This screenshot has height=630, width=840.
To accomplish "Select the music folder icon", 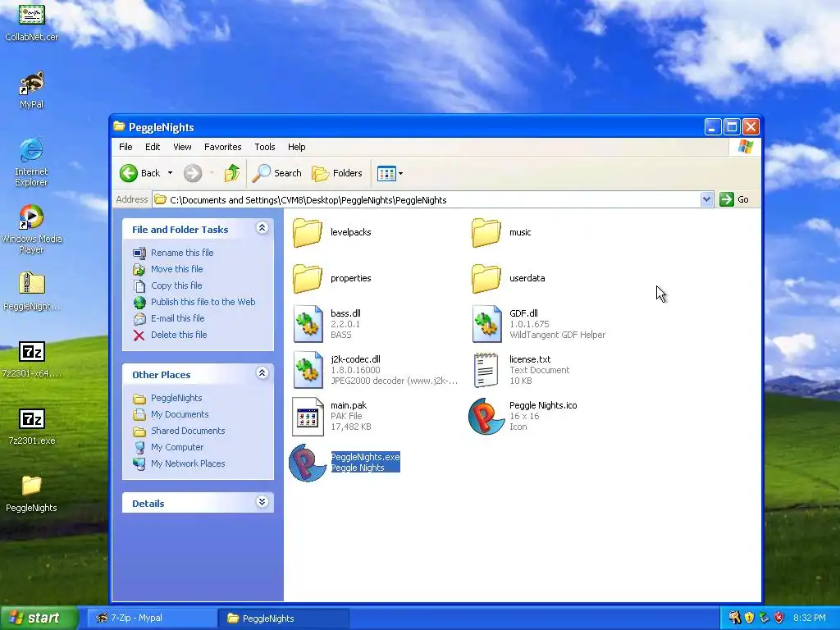I will tap(486, 232).
